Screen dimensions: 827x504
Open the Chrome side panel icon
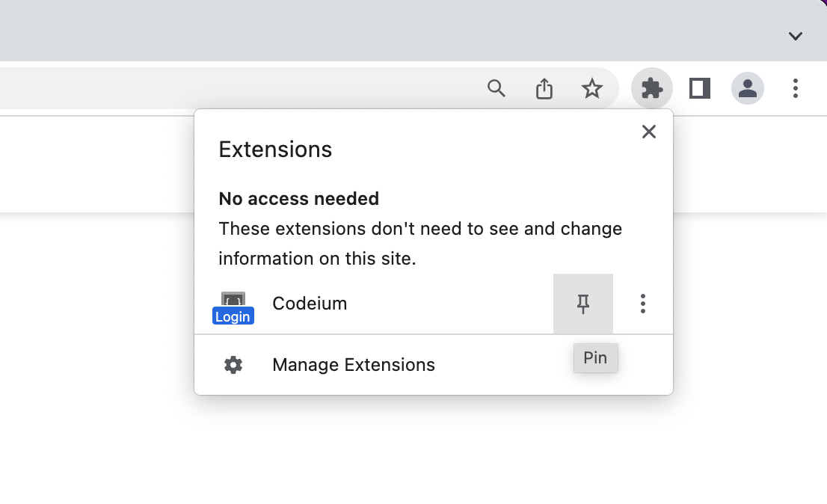699,88
